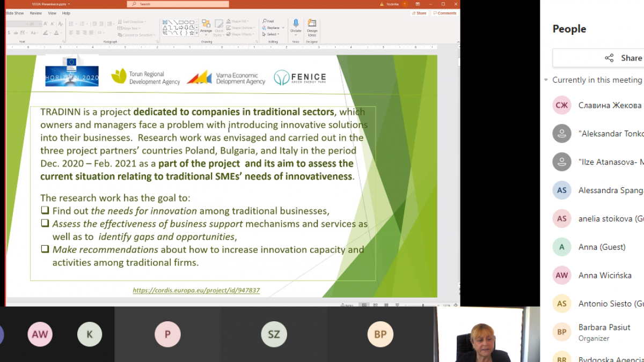The image size is (644, 362).
Task: Select the presenter's video feed
Action: tap(487, 335)
